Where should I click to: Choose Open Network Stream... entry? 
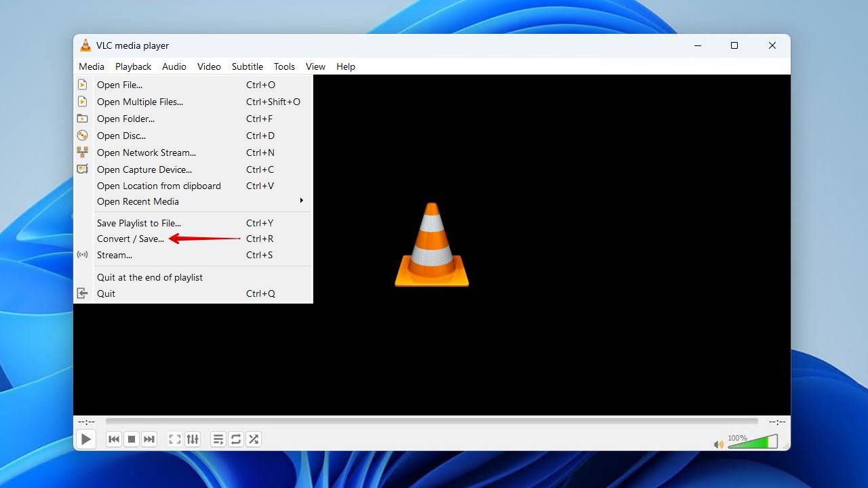[193, 152]
